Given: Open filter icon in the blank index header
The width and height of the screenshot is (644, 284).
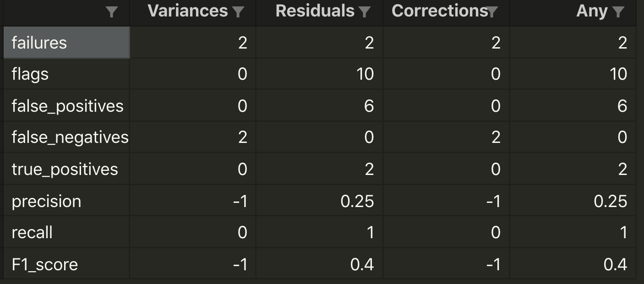Looking at the screenshot, I should click(111, 12).
